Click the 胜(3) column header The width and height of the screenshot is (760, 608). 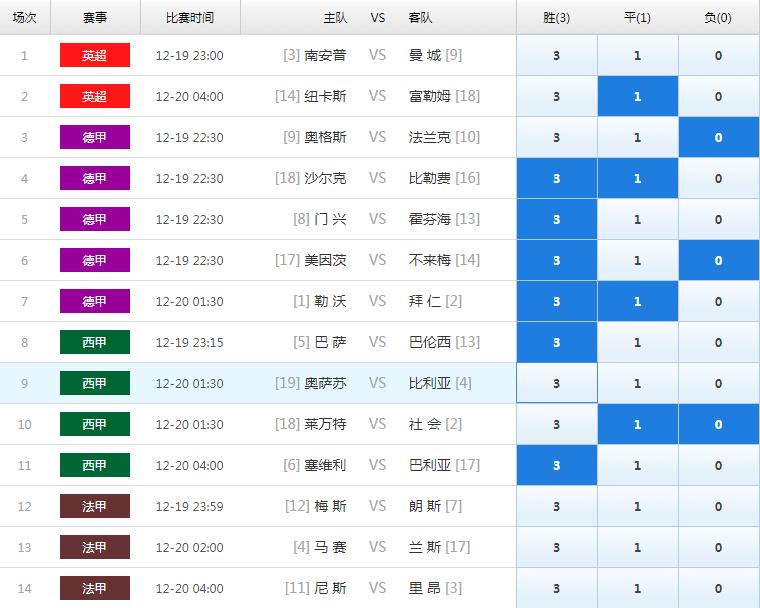[556, 17]
